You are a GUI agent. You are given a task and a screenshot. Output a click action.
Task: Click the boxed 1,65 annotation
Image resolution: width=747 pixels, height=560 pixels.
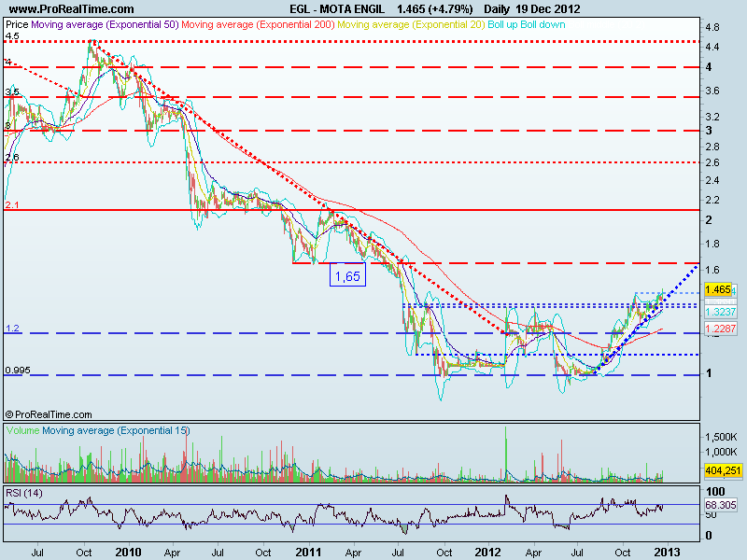[x=347, y=274]
